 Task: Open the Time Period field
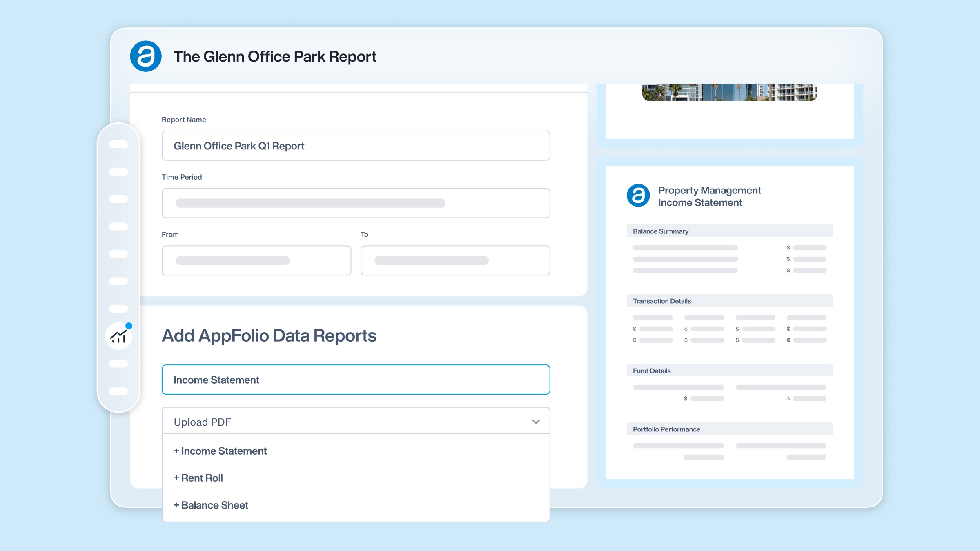356,203
